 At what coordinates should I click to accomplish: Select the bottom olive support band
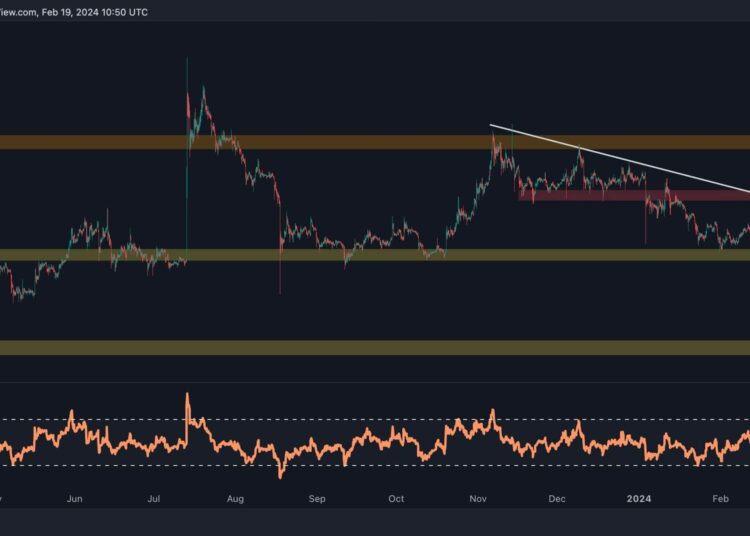tap(375, 348)
